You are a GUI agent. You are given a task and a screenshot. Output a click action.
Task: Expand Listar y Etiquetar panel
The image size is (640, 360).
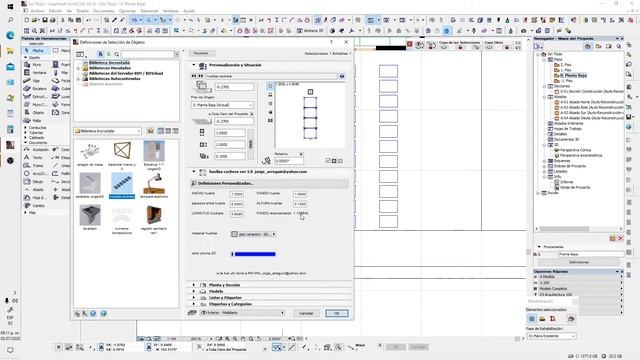(x=193, y=298)
